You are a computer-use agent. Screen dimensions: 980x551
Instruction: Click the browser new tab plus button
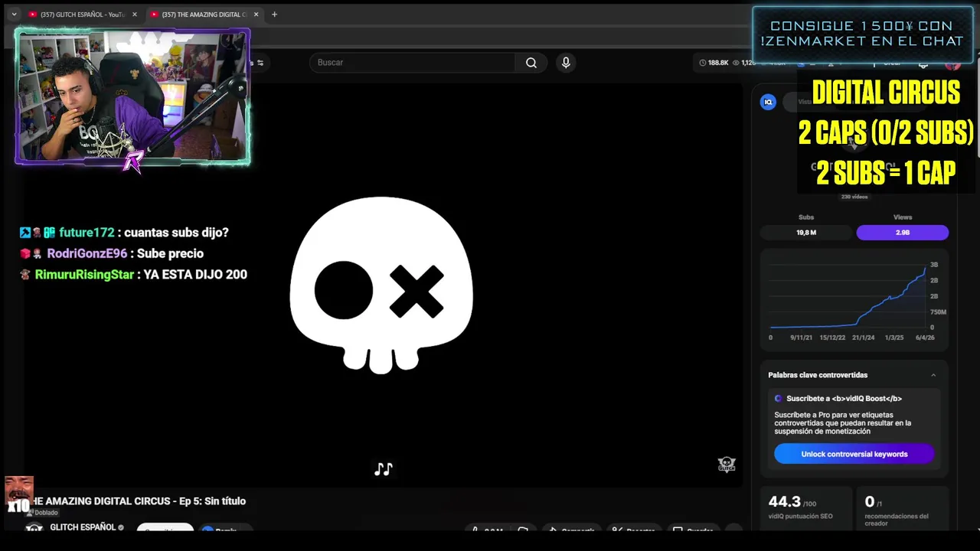[274, 14]
